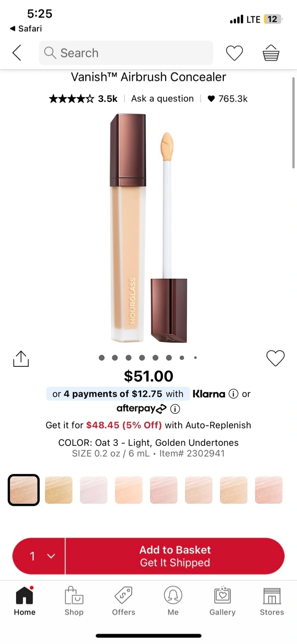Choose the third pale pink shade swatch
Screen dimensions: 297x644
pyautogui.click(x=94, y=490)
